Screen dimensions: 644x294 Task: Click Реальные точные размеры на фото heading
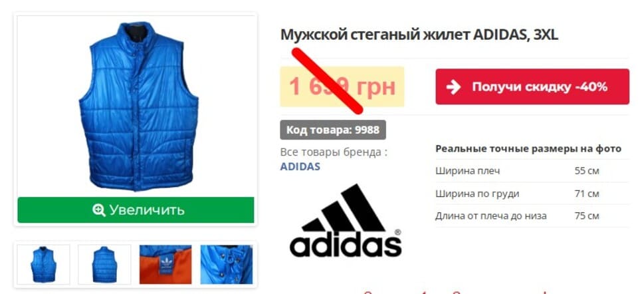(x=528, y=149)
